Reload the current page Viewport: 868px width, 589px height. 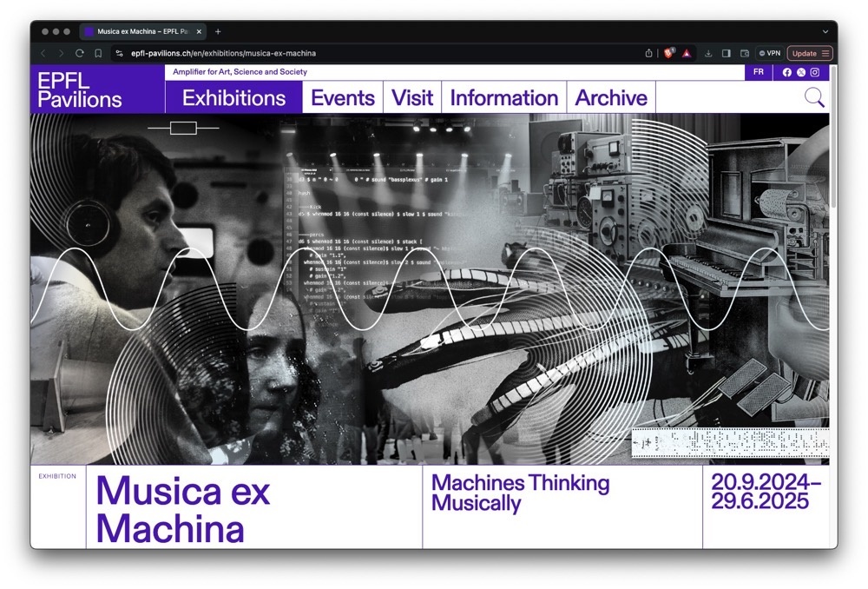pos(80,53)
